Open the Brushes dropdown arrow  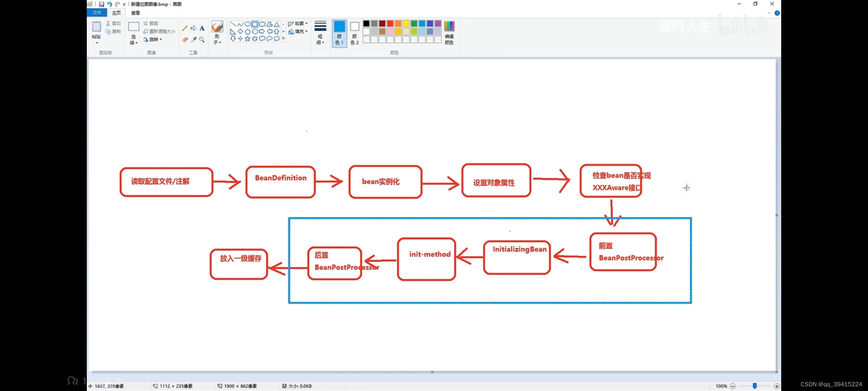(220, 43)
